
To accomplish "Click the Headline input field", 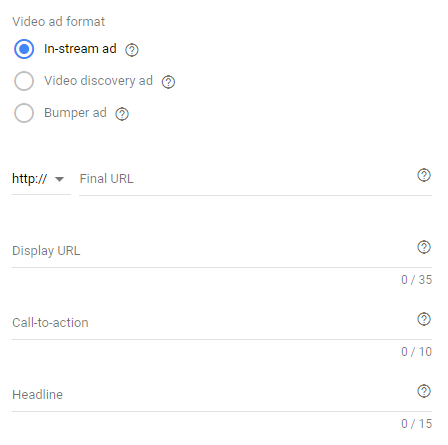I will (x=222, y=395).
